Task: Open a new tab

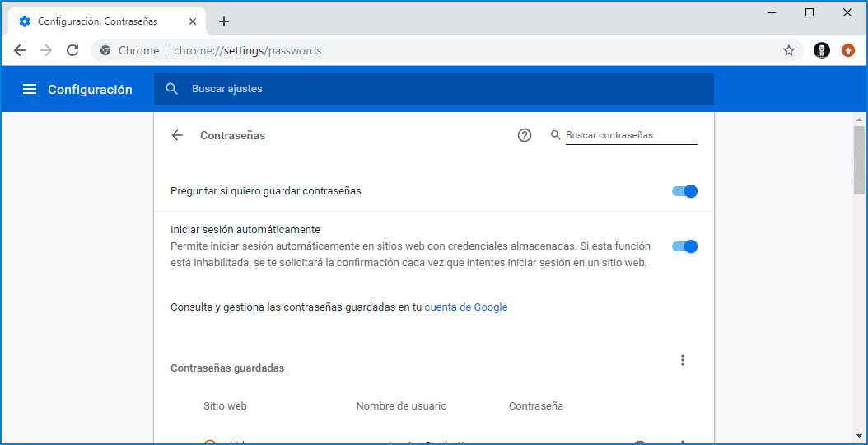Action: pos(224,21)
